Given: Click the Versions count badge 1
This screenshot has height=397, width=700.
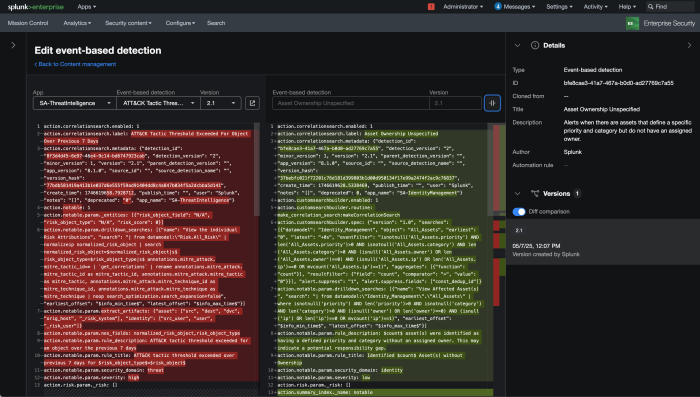Looking at the screenshot, I should pyautogui.click(x=577, y=193).
